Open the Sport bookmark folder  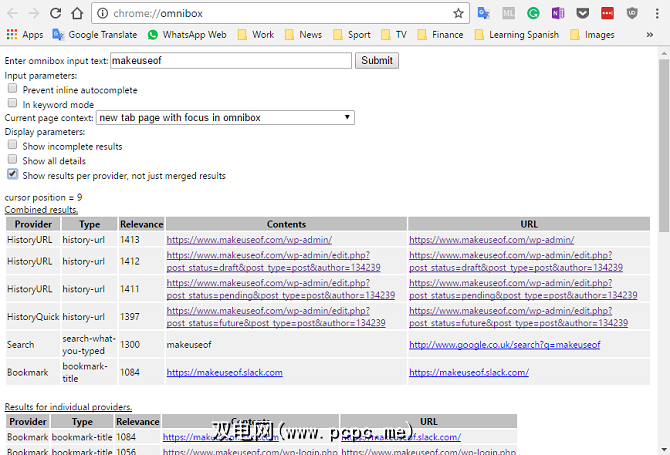point(352,35)
